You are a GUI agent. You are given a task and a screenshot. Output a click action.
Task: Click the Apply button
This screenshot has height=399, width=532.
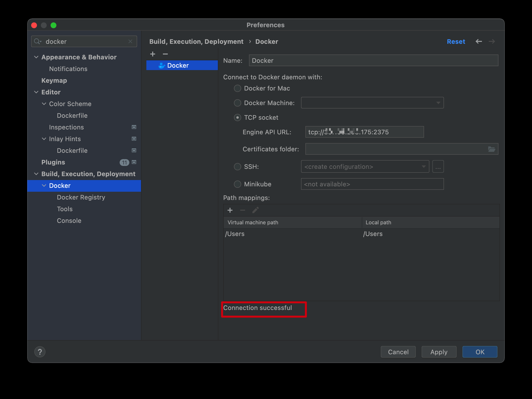[439, 352]
